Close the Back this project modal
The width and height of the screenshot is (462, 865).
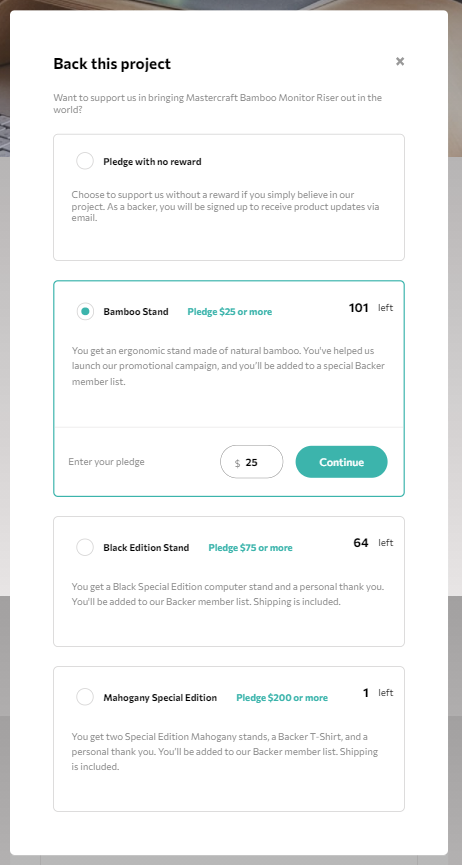[400, 61]
